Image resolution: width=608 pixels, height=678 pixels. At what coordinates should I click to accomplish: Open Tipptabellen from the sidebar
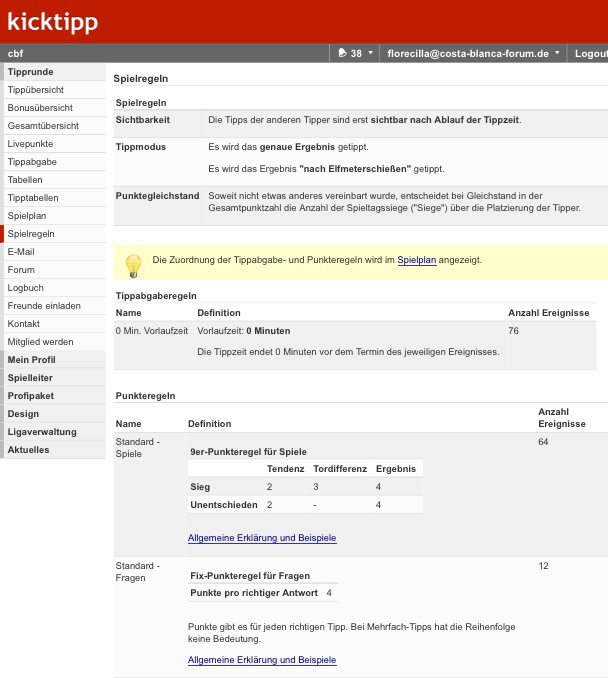tap(34, 198)
